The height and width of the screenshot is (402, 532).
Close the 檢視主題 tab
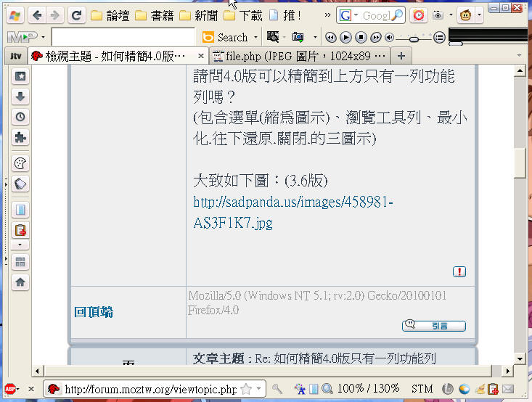201,56
